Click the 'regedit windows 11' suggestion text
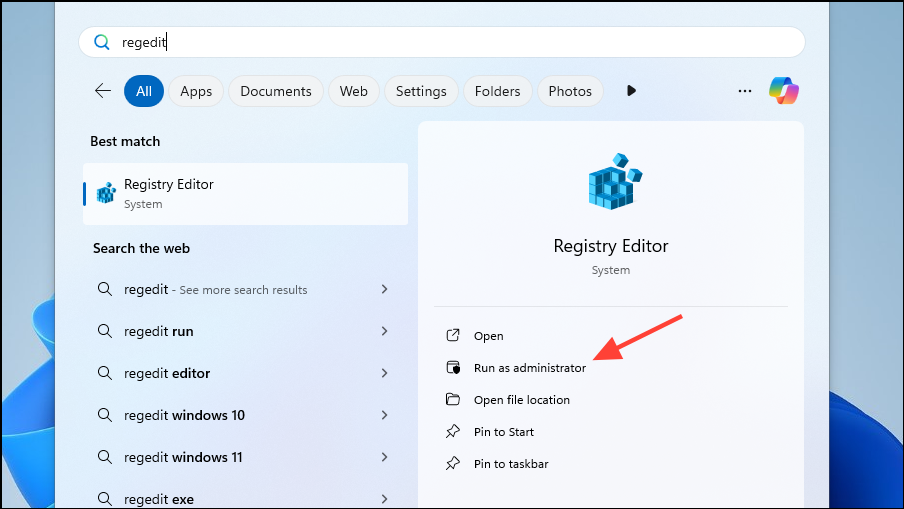The height and width of the screenshot is (509, 904). pyautogui.click(x=183, y=458)
